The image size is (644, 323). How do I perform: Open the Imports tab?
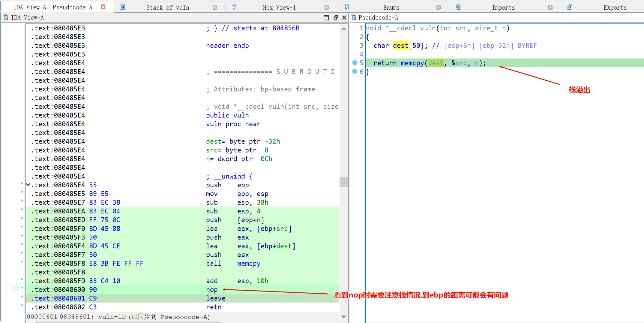pos(503,8)
